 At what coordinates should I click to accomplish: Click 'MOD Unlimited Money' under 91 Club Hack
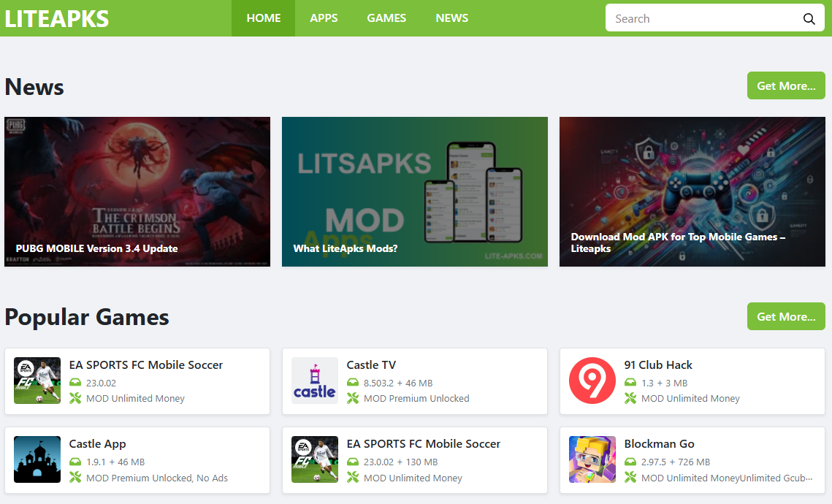coord(690,398)
